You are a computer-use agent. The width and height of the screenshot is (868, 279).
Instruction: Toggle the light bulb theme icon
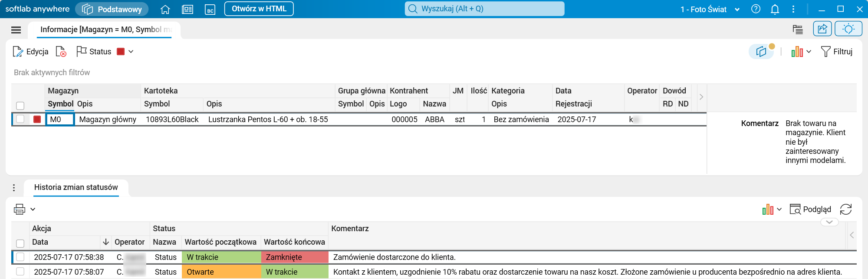click(848, 29)
